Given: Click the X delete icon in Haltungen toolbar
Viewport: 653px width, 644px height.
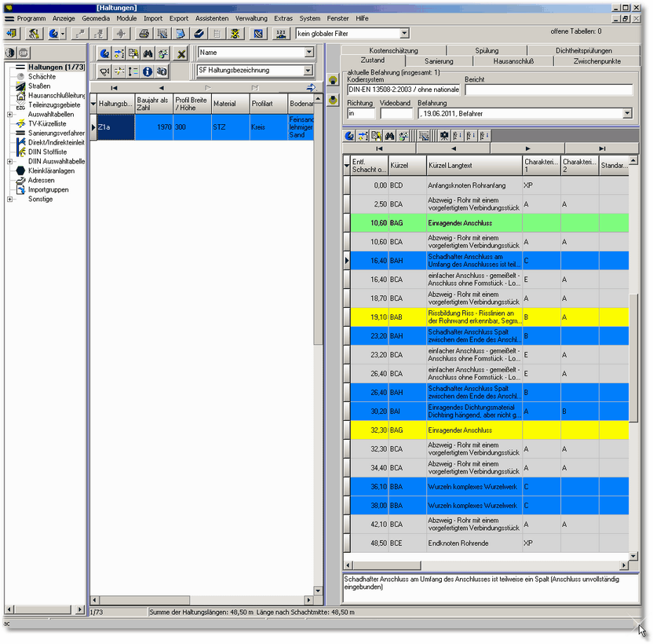Looking at the screenshot, I should (x=181, y=53).
